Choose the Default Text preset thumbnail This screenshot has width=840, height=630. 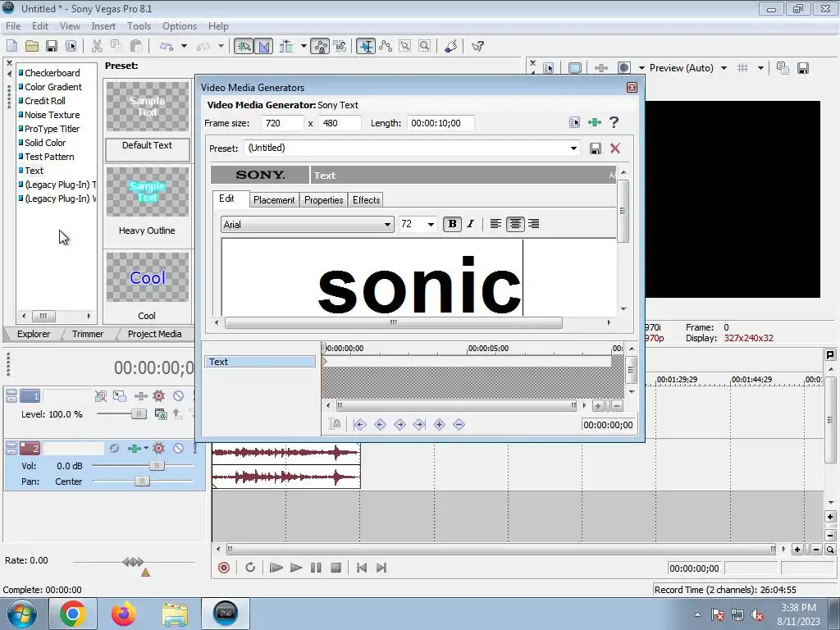148,106
